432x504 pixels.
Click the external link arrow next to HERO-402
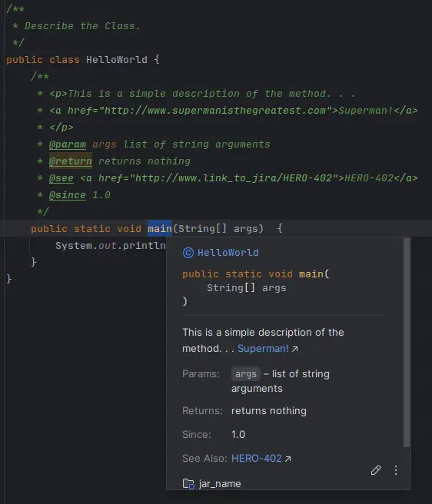click(x=288, y=459)
